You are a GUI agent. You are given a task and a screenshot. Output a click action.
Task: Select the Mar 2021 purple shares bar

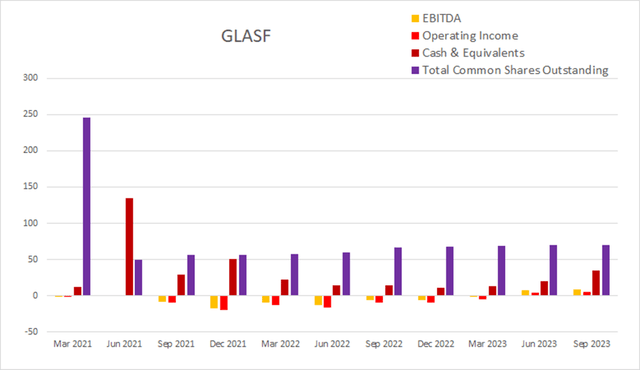pyautogui.click(x=87, y=206)
